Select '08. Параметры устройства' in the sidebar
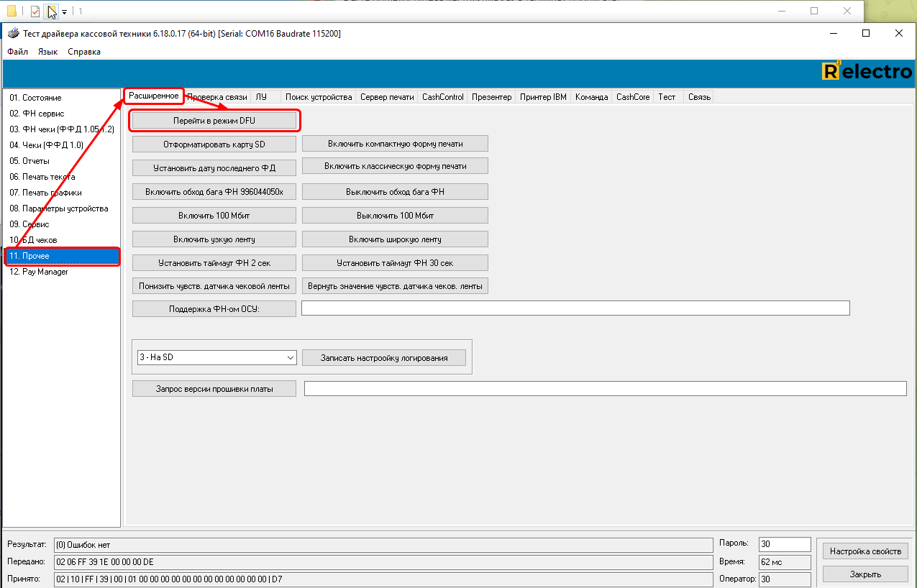 pos(59,208)
